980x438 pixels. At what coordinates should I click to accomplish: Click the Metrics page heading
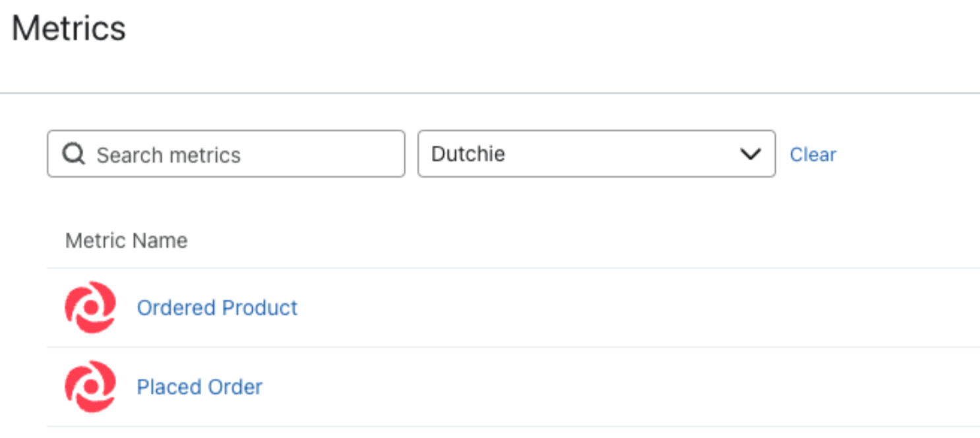tap(69, 29)
